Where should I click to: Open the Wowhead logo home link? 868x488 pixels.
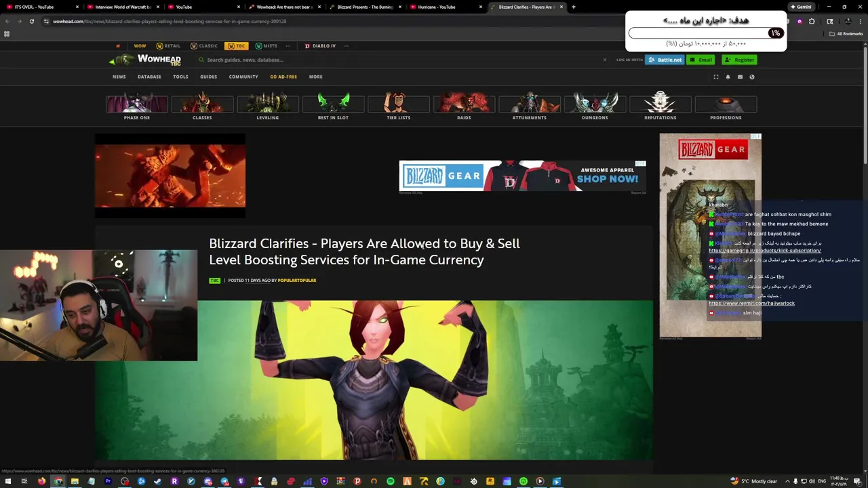(x=145, y=60)
